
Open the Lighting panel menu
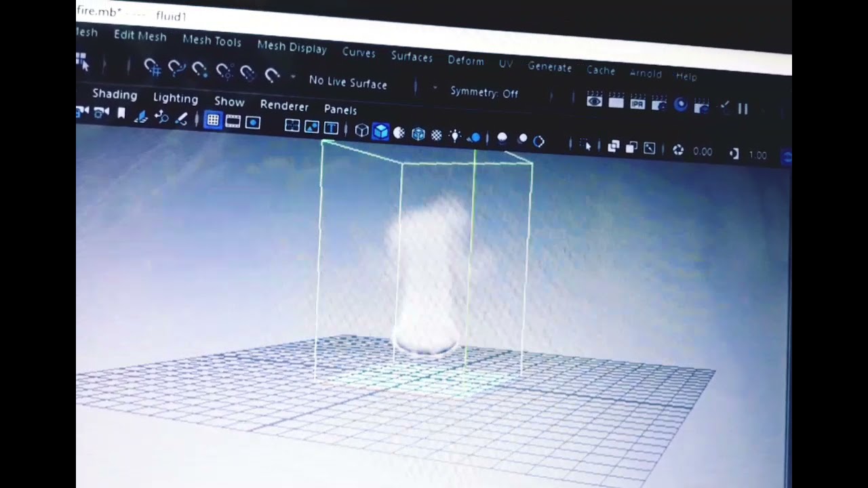pos(176,98)
